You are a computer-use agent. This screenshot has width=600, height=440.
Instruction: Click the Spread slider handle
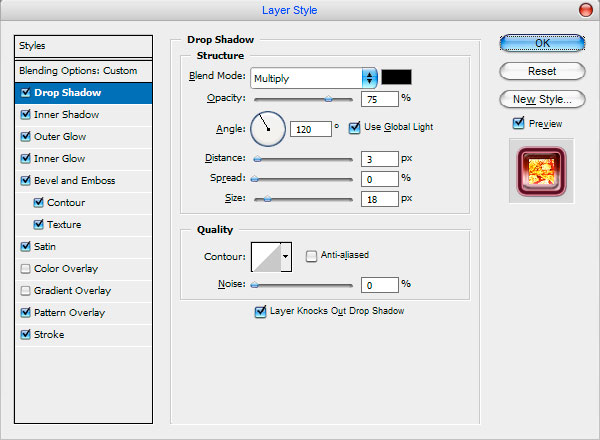tap(254, 179)
